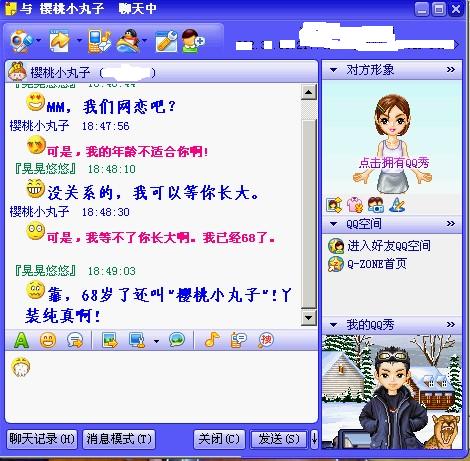
Task: Click message "MM，我们网恋吧？"
Action: tap(111, 107)
